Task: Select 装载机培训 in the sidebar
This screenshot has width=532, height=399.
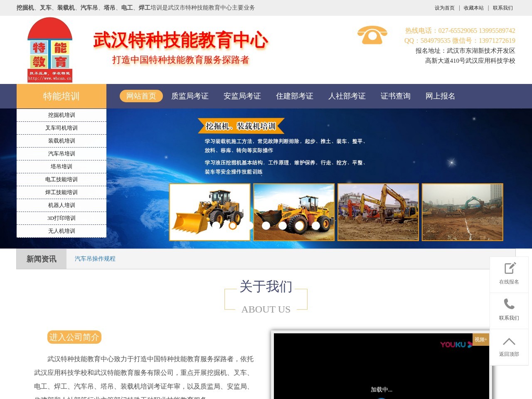Action: coord(62,141)
